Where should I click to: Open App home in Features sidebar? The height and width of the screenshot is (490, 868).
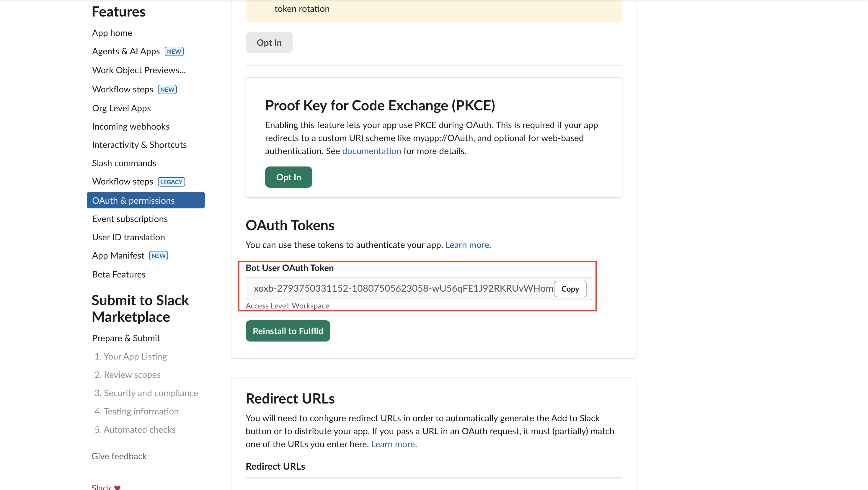tap(112, 33)
